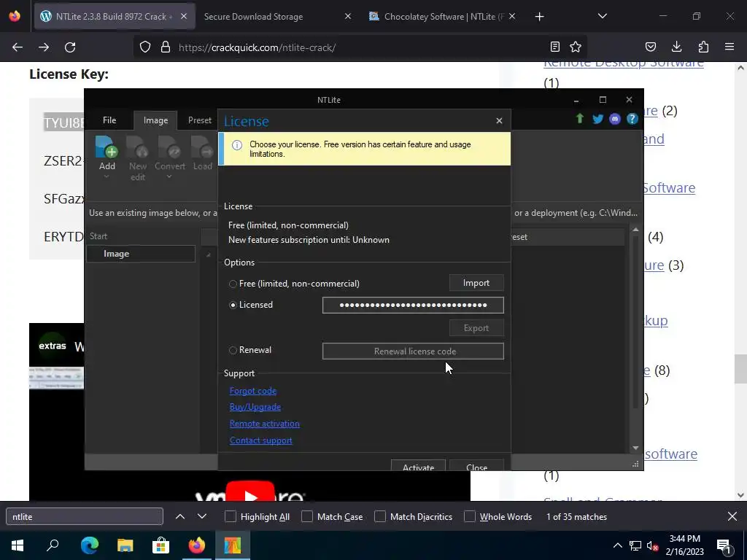Close the Firefox find bar

click(732, 517)
